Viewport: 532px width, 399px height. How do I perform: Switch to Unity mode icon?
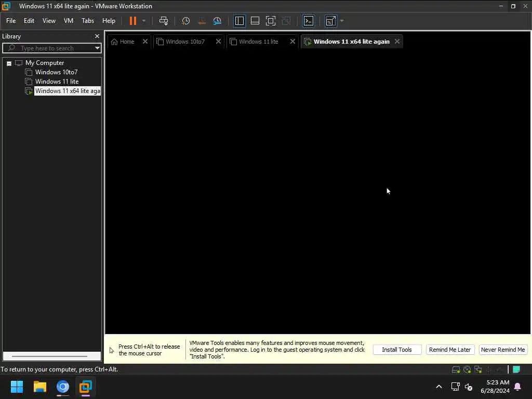[286, 21]
